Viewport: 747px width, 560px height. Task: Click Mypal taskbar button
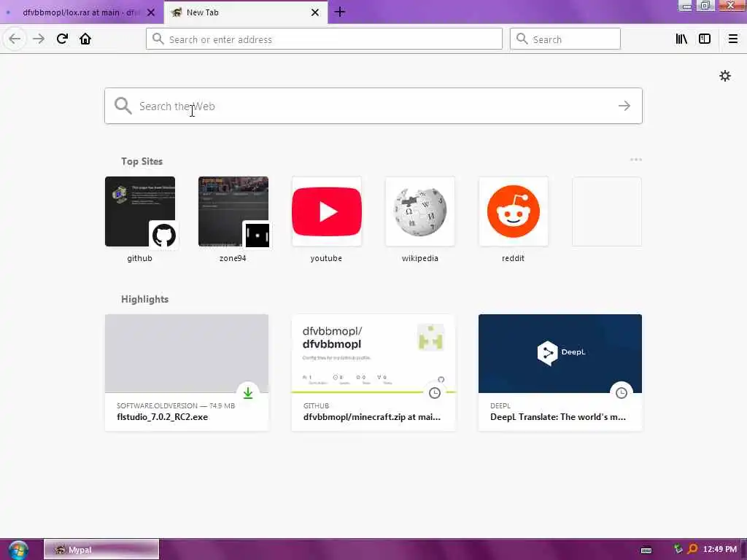(x=101, y=550)
